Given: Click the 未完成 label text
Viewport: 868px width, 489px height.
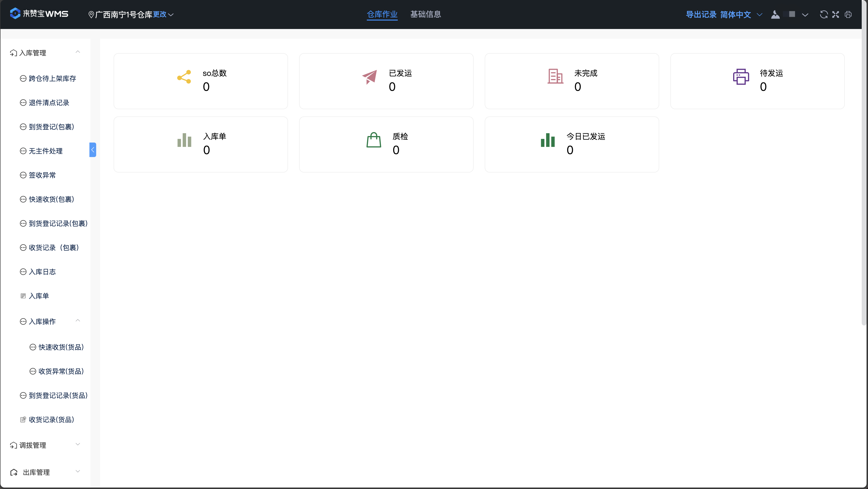Looking at the screenshot, I should point(586,73).
